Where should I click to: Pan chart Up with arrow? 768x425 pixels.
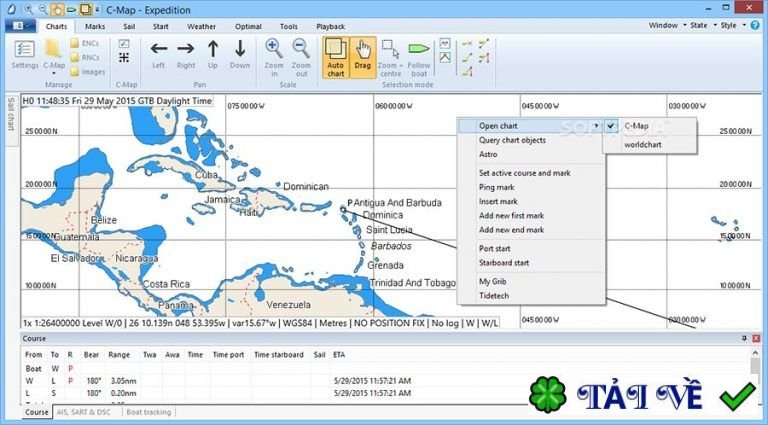[213, 48]
